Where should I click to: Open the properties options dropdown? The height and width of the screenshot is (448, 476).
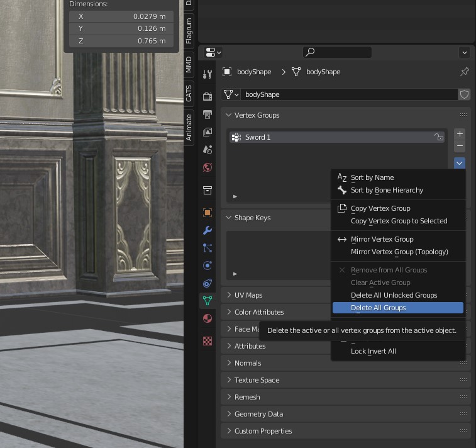click(465, 53)
